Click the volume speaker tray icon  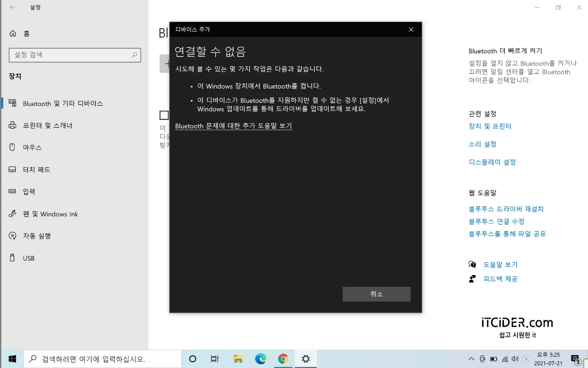coord(515,359)
